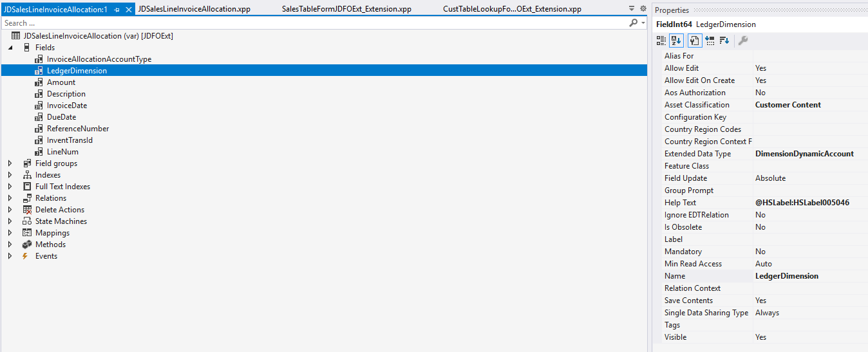
Task: Switch to JDSalesLineInvoiceAllocation.xpp tab
Action: [x=194, y=10]
